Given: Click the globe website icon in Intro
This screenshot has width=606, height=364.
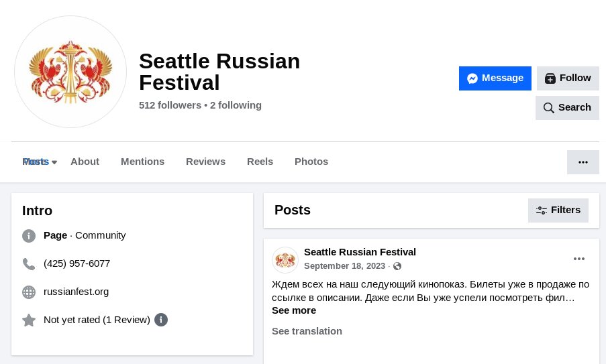Looking at the screenshot, I should tap(29, 292).
